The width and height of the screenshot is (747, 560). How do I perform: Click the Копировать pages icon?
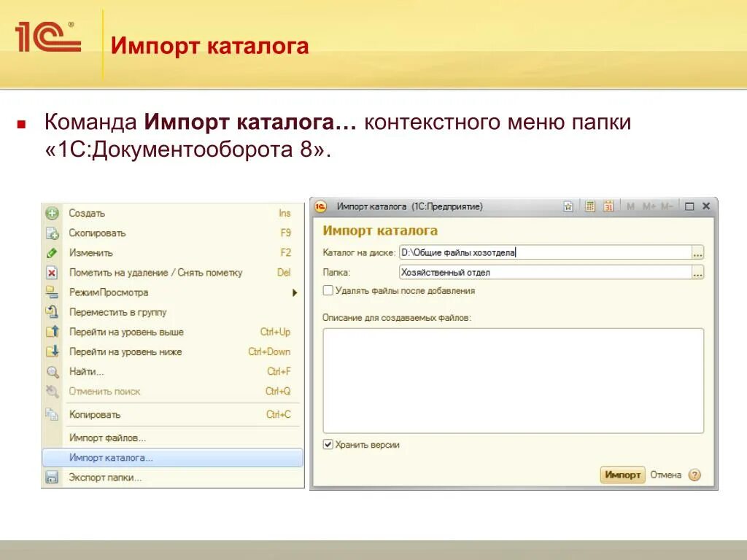tap(52, 414)
